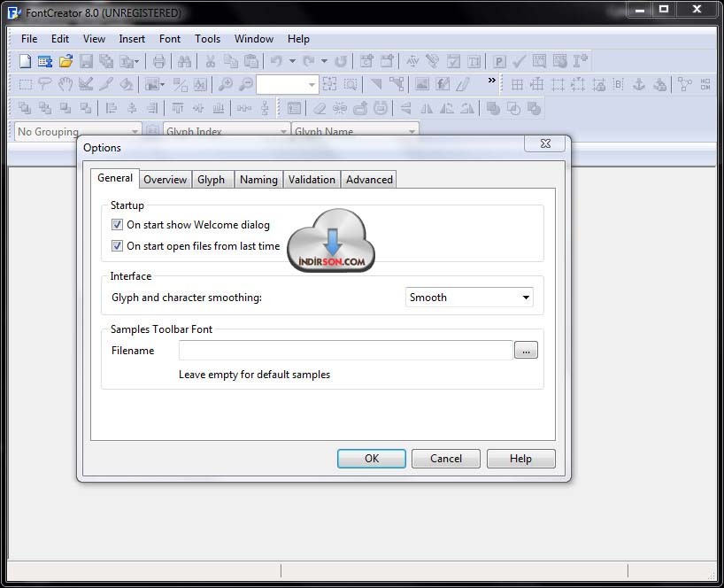Click the Bring to Front icon

[x=25, y=108]
